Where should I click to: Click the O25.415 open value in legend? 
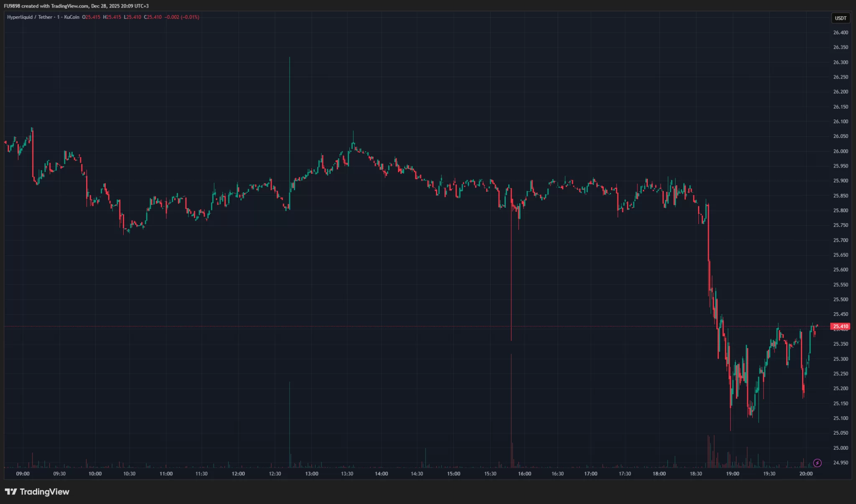pyautogui.click(x=91, y=17)
